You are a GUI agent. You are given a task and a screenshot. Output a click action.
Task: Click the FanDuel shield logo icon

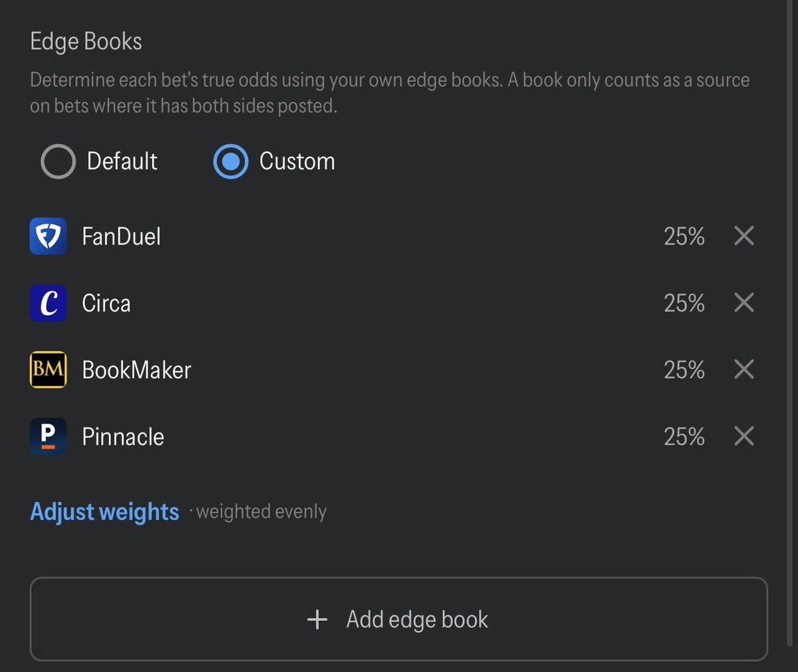coord(48,237)
